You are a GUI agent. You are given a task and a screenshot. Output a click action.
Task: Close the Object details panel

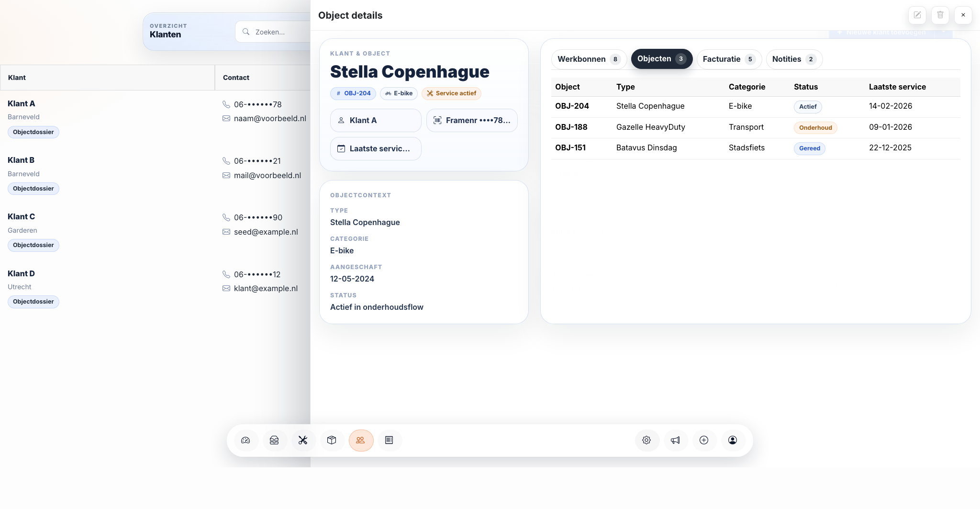(963, 15)
